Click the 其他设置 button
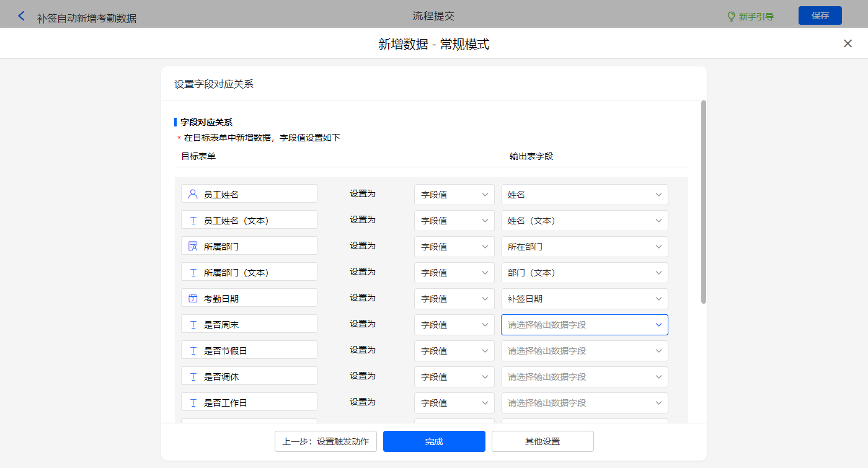The width and height of the screenshot is (868, 468). [542, 441]
